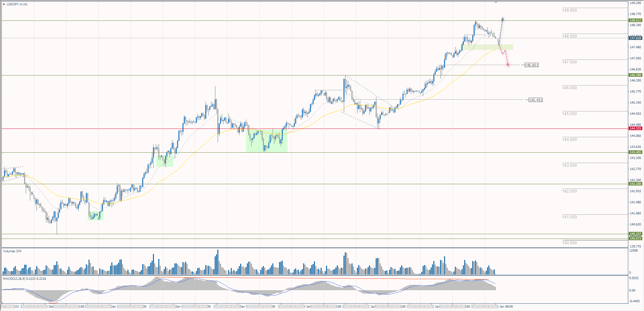Click the 146.000 round level label

click(x=570, y=88)
